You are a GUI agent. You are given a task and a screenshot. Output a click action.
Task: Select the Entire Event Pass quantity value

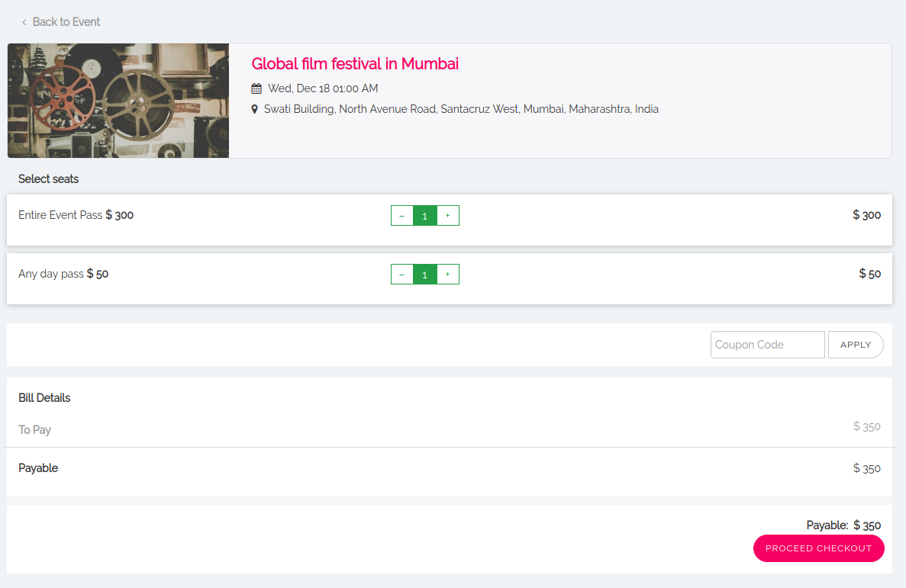pos(424,216)
